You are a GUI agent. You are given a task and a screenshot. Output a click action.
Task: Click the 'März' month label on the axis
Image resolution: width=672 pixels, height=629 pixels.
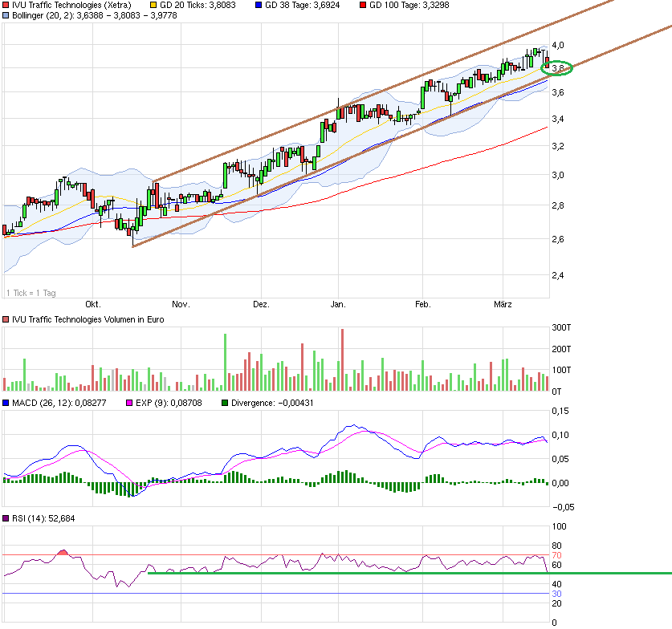[503, 304]
